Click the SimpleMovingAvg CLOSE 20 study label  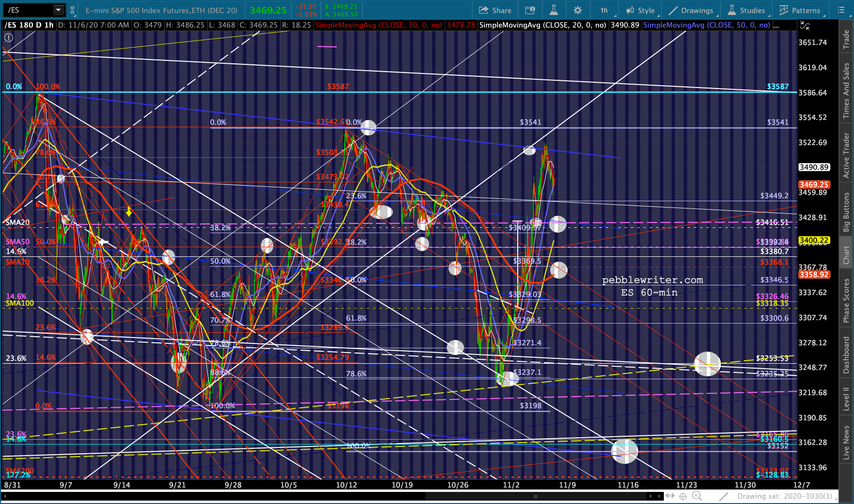[x=542, y=25]
